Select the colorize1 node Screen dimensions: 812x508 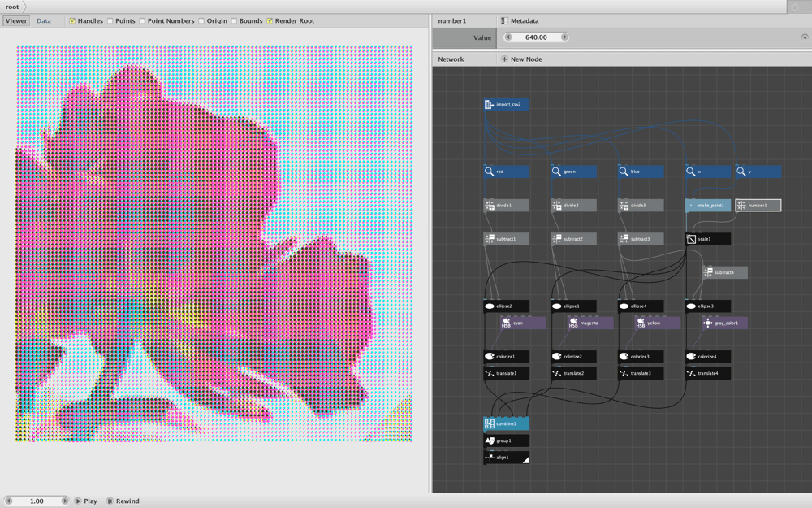point(507,357)
